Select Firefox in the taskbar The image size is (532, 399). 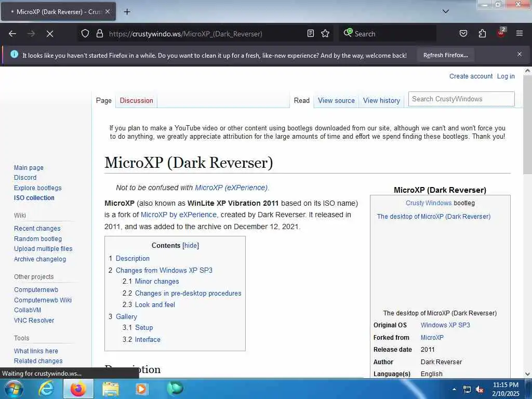(x=78, y=389)
